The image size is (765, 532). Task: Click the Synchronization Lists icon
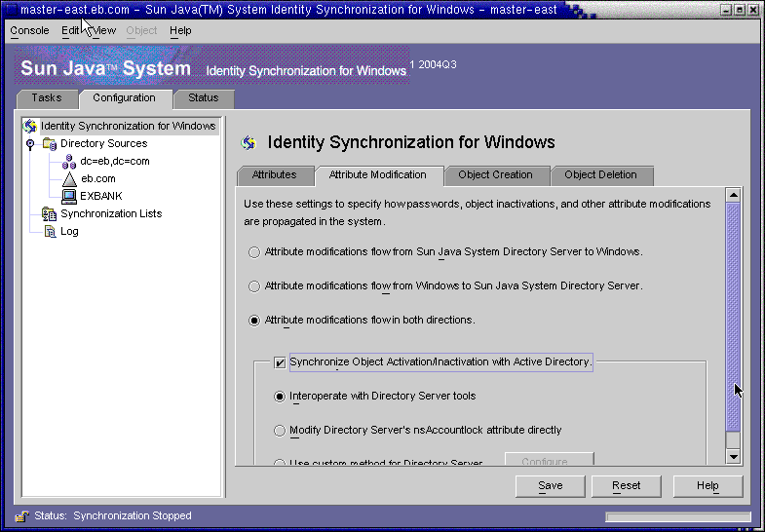tap(50, 214)
